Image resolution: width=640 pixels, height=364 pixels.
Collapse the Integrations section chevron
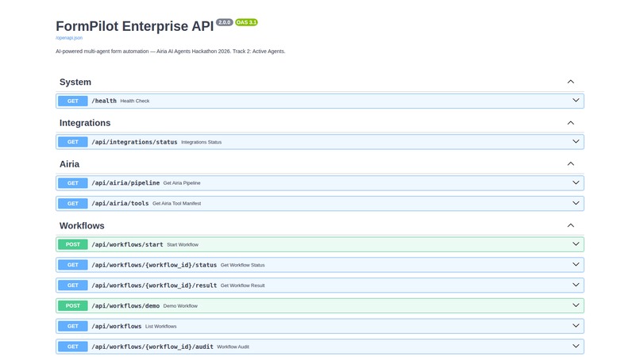tap(571, 123)
